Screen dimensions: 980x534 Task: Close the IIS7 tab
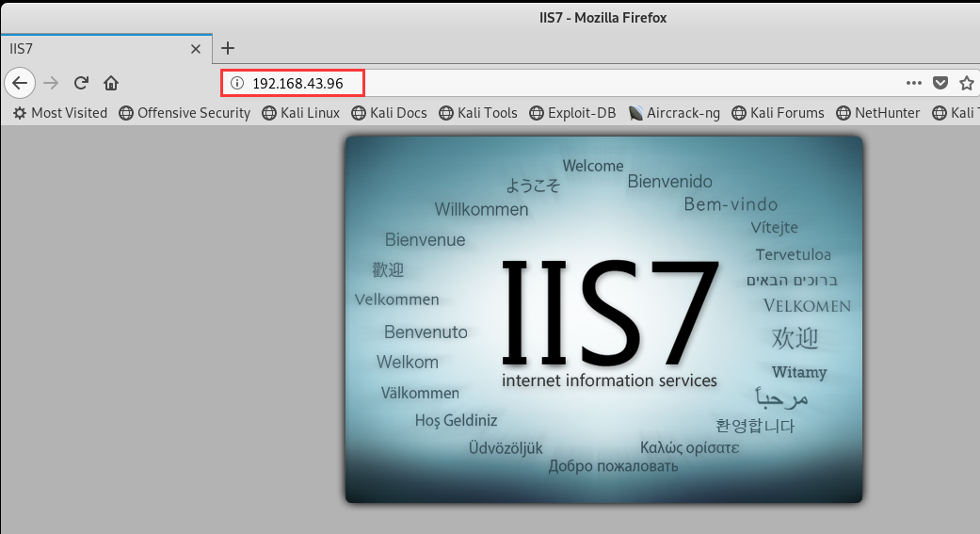tap(196, 49)
